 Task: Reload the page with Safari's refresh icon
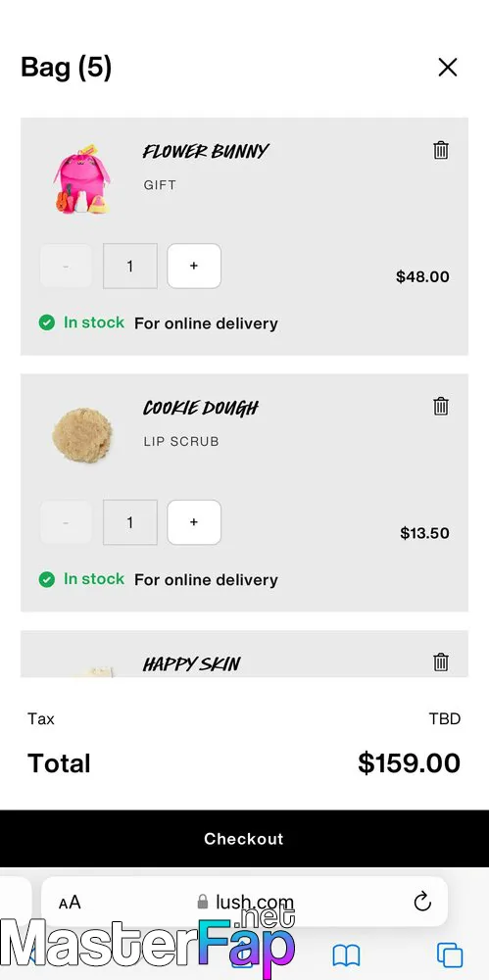pyautogui.click(x=422, y=902)
